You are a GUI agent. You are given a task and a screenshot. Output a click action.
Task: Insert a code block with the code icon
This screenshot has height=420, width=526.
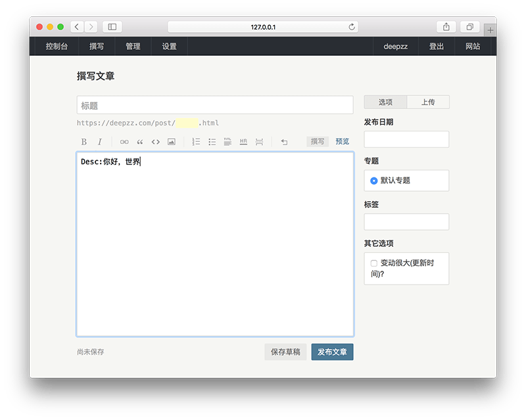tap(156, 141)
